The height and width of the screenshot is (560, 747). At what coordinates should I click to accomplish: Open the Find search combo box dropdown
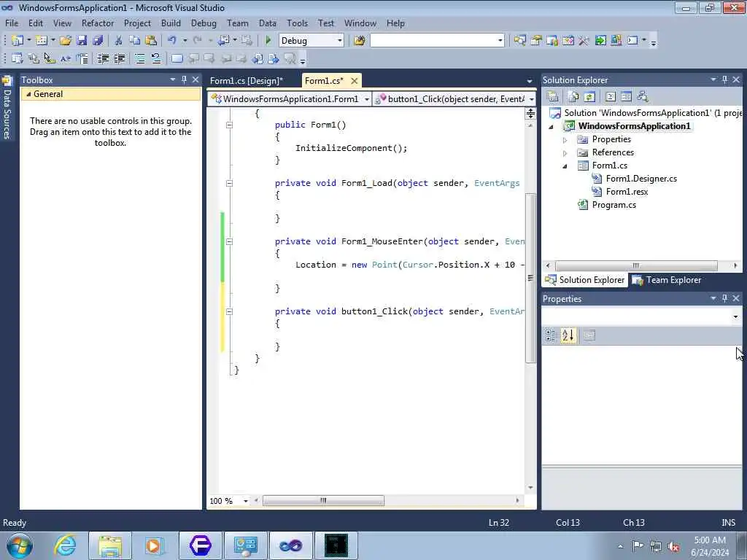coord(500,41)
